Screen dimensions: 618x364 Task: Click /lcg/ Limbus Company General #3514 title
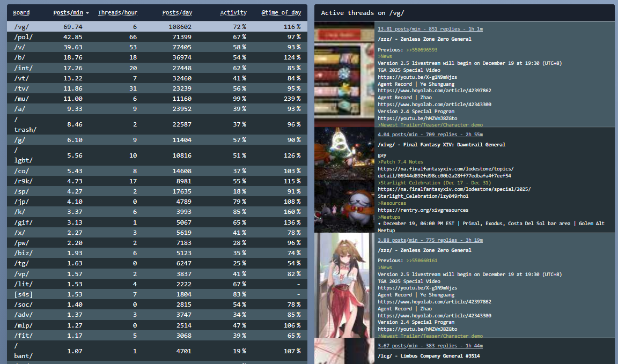click(x=429, y=356)
